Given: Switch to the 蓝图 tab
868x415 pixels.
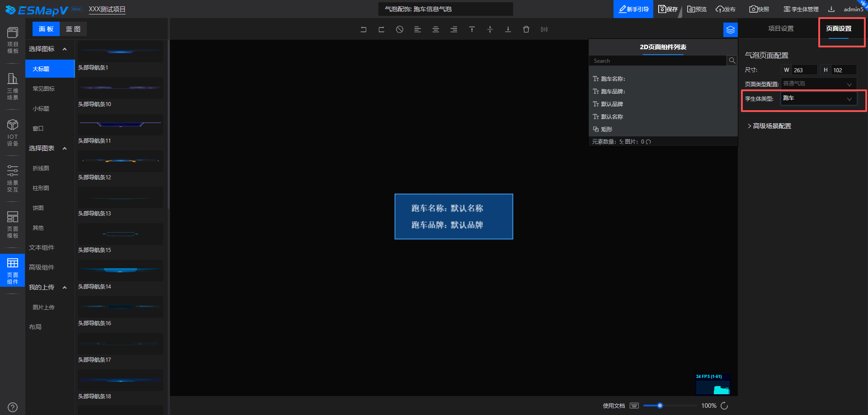Looking at the screenshot, I should tap(73, 29).
